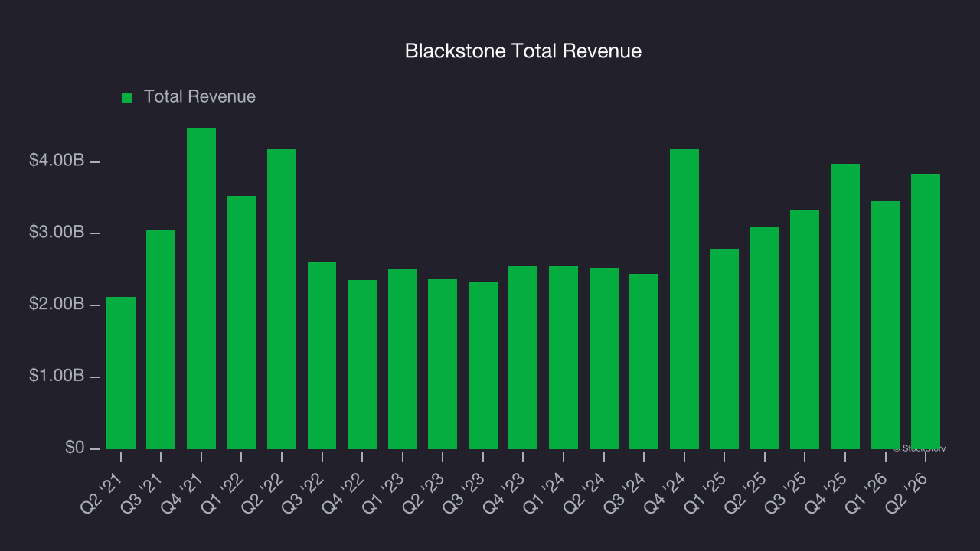The image size is (980, 551).
Task: Select the Q1 '22 revenue bar
Action: click(x=241, y=322)
